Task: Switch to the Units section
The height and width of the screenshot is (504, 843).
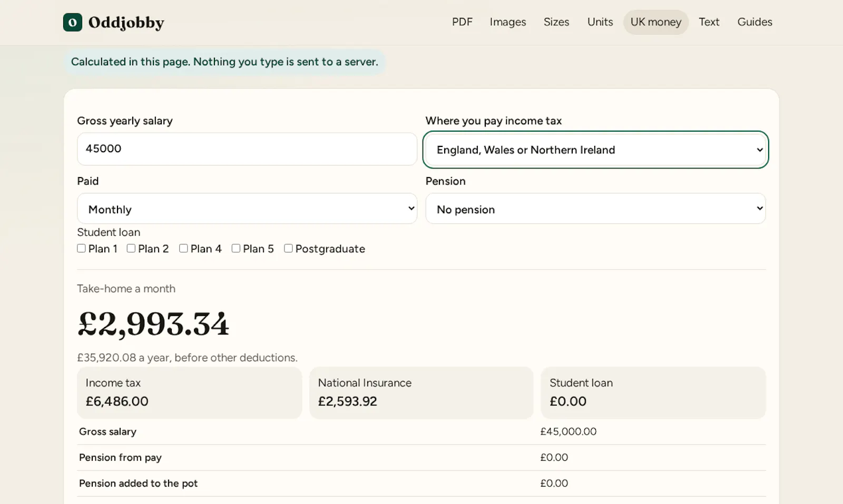Action: pos(600,22)
